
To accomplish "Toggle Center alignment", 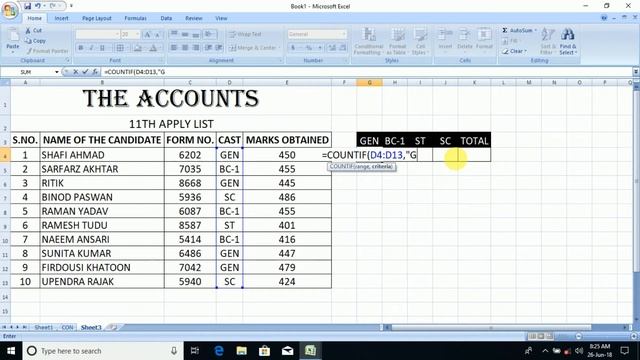I will click(x=185, y=48).
